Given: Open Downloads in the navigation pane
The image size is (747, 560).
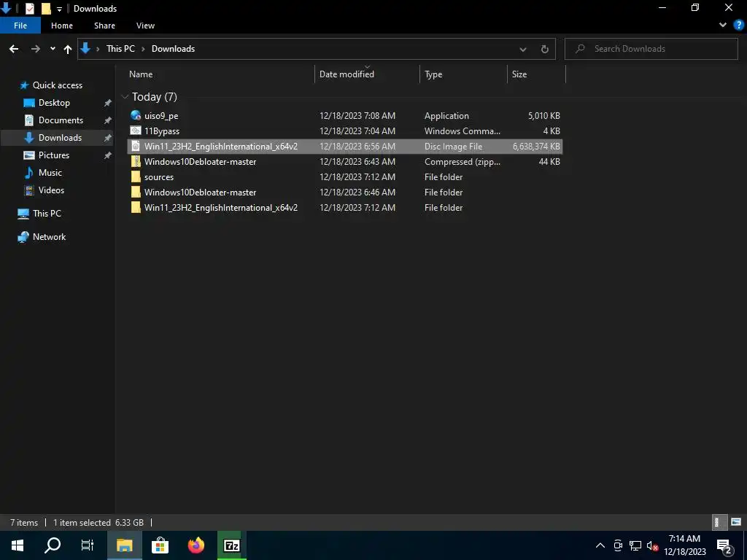Looking at the screenshot, I should [60, 138].
